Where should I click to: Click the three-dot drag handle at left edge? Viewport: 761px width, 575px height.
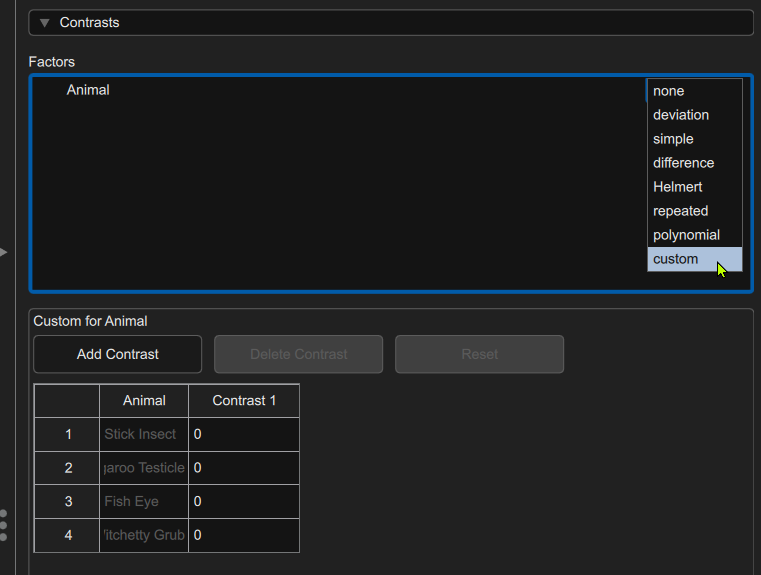point(4,525)
